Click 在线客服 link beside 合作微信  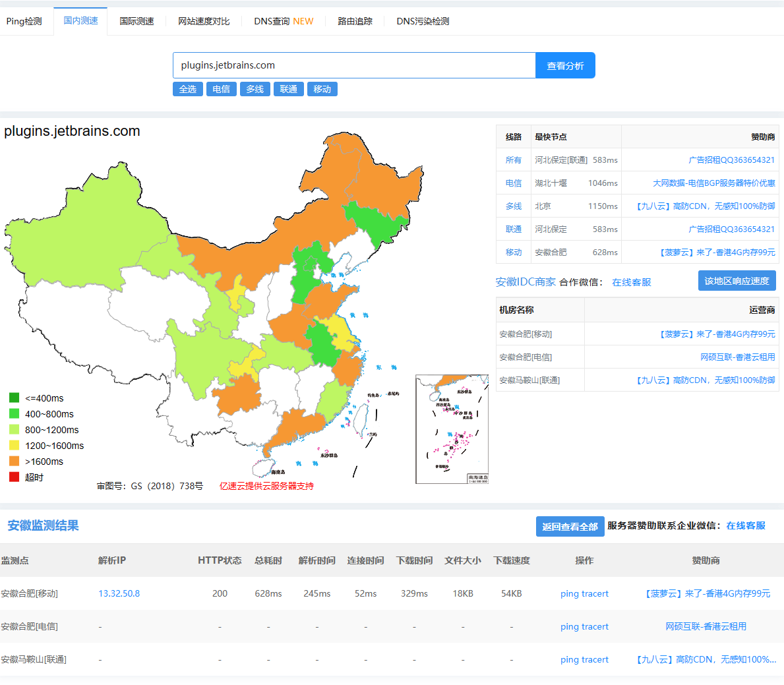point(632,282)
